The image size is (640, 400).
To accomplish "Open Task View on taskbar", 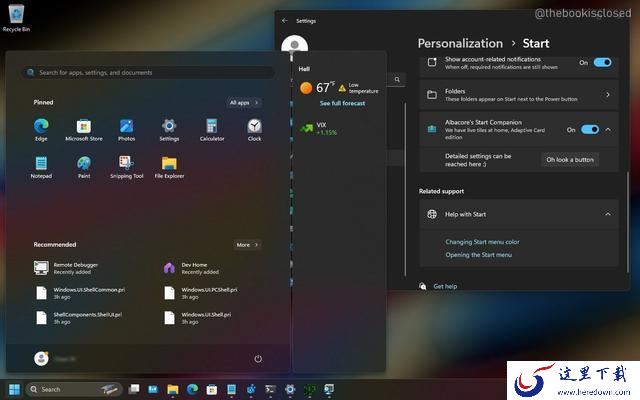I will (x=134, y=389).
